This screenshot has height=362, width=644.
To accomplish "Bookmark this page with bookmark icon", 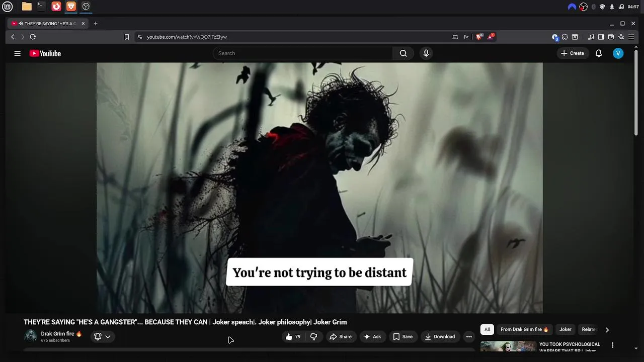I will pos(127,37).
